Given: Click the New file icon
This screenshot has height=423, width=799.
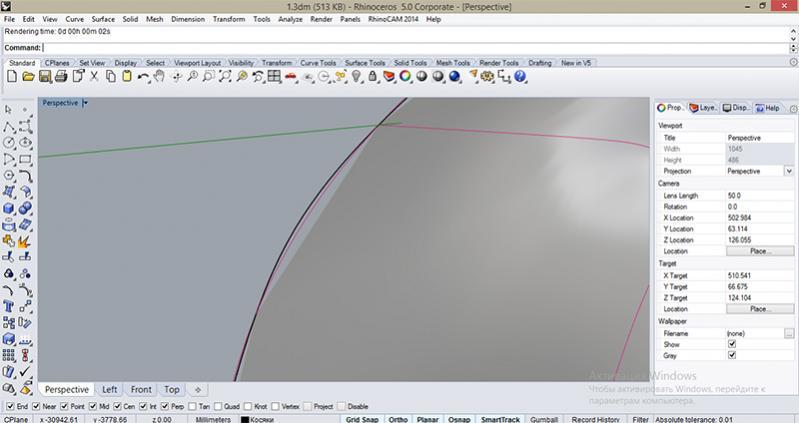Looking at the screenshot, I should (12, 76).
